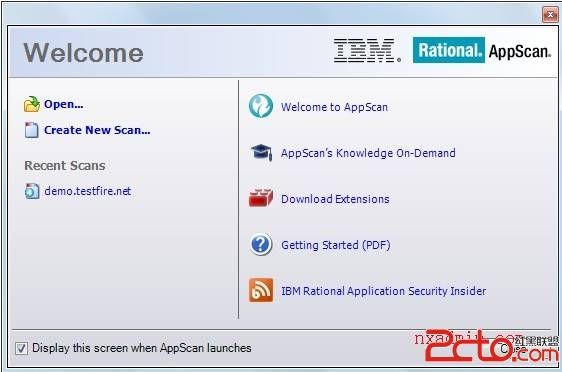Open IBM Rational Application Security Insider link

click(384, 291)
